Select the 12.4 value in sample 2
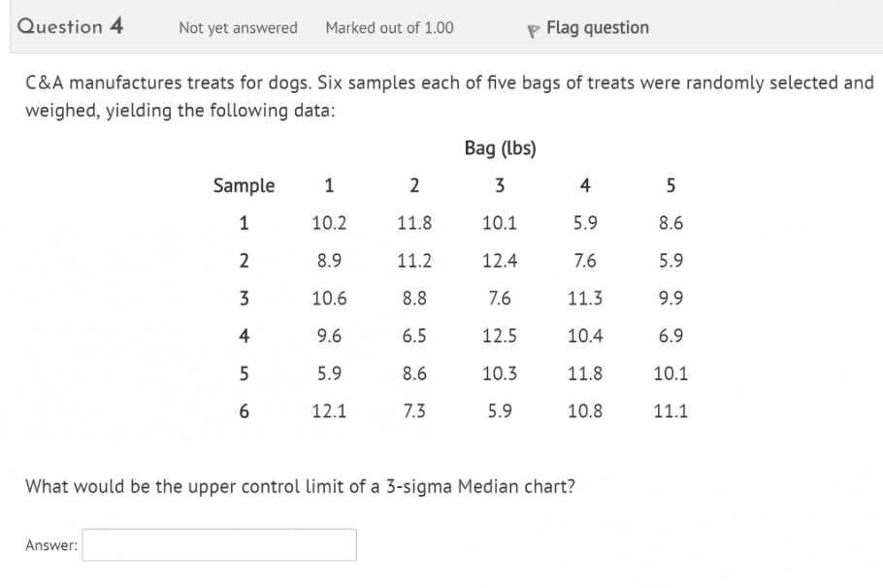This screenshot has width=883, height=588. (x=500, y=260)
